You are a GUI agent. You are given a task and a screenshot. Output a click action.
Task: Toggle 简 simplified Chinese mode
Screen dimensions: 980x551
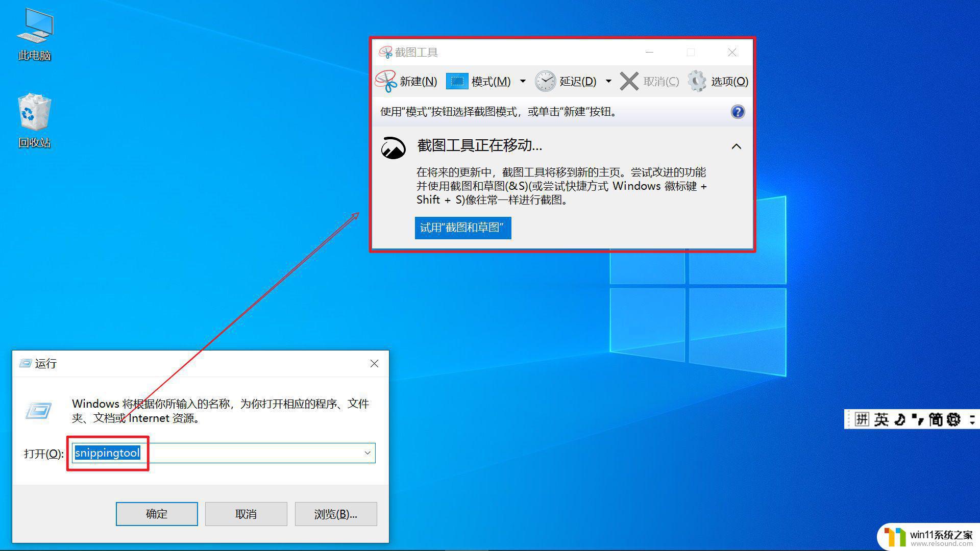(935, 419)
